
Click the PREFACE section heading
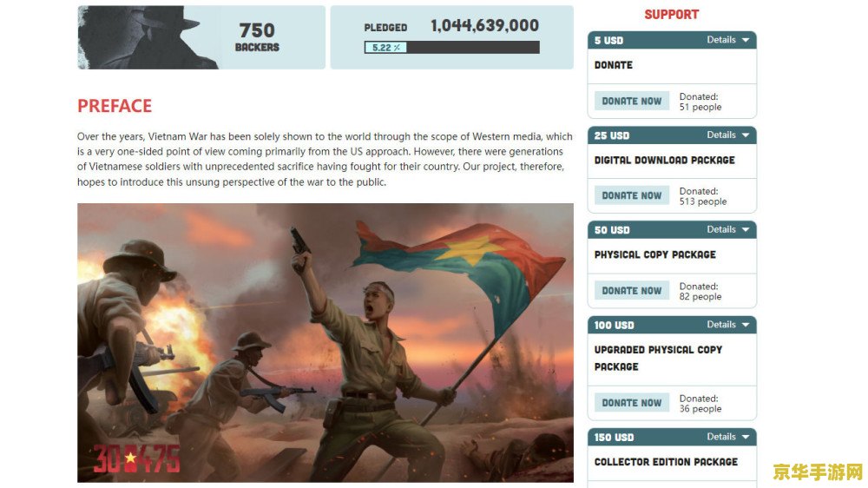pyautogui.click(x=115, y=106)
